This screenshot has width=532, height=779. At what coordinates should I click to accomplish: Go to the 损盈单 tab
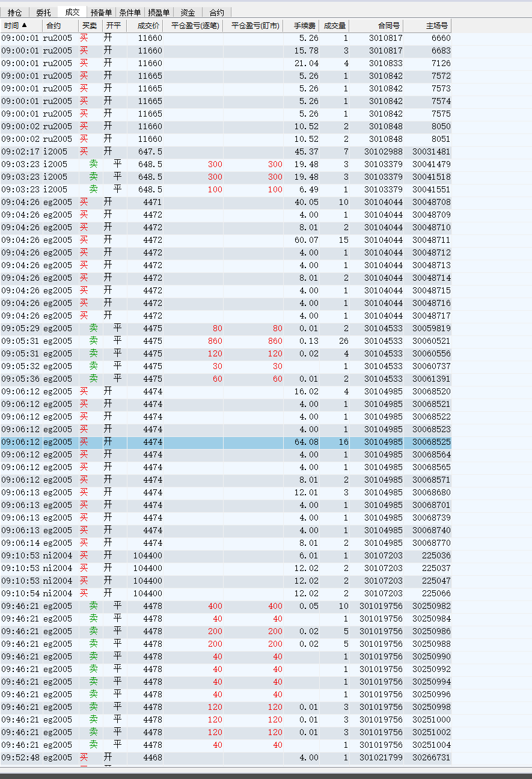(159, 12)
